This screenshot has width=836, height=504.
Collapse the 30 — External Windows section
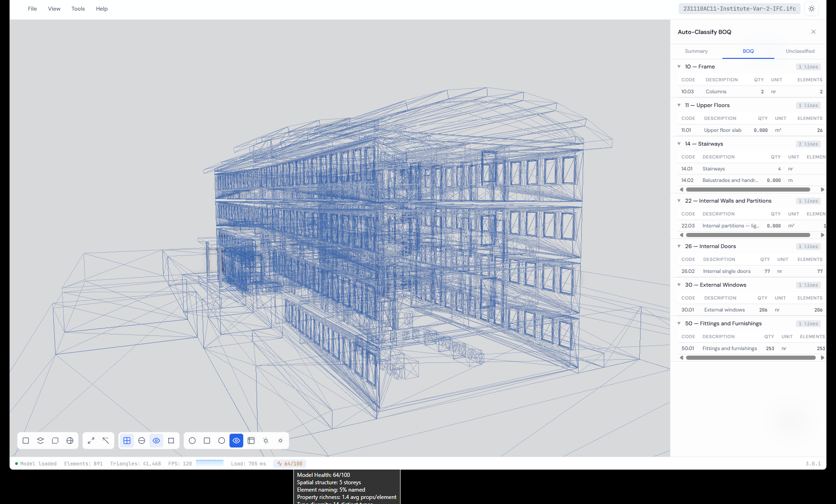pyautogui.click(x=679, y=285)
